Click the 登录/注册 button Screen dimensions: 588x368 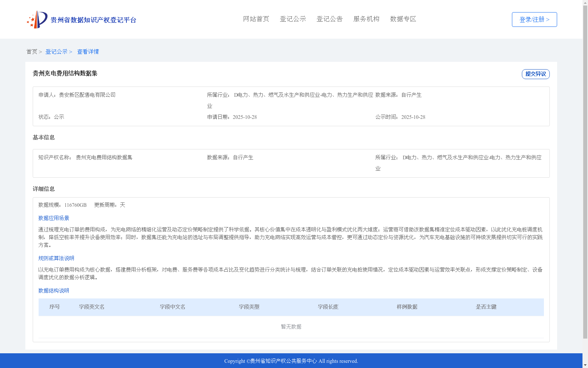point(534,20)
